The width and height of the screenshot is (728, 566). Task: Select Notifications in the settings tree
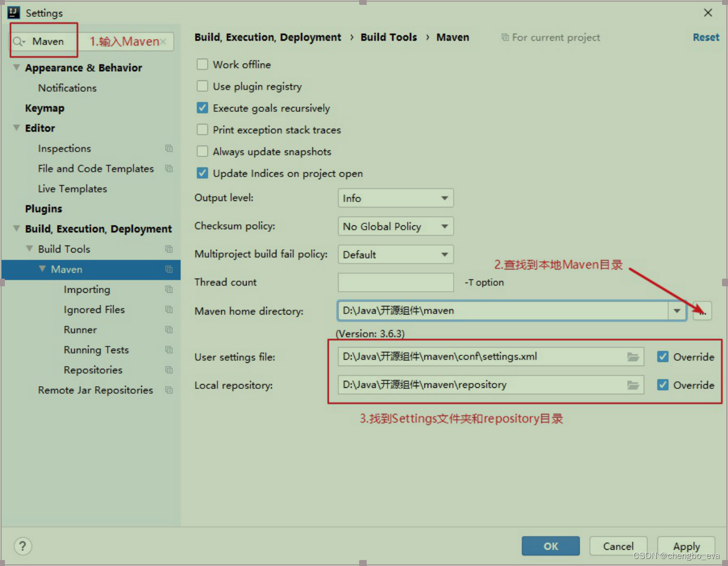pos(67,88)
